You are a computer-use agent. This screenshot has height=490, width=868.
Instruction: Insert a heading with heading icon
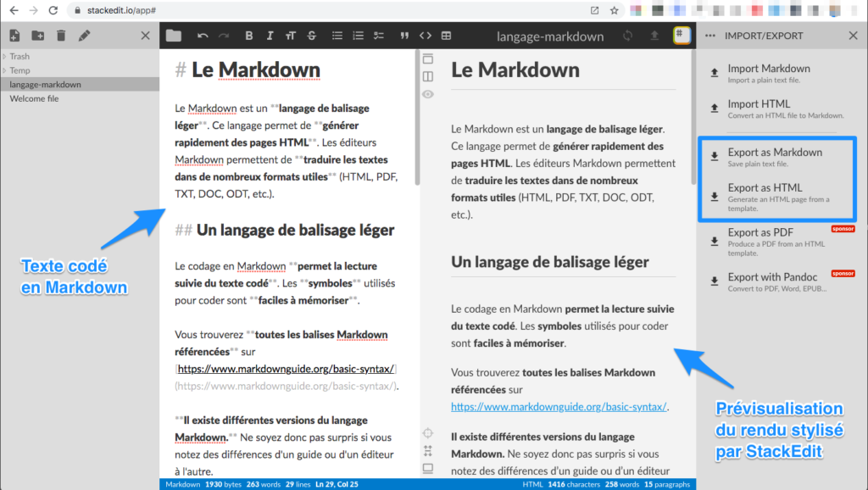pyautogui.click(x=291, y=36)
